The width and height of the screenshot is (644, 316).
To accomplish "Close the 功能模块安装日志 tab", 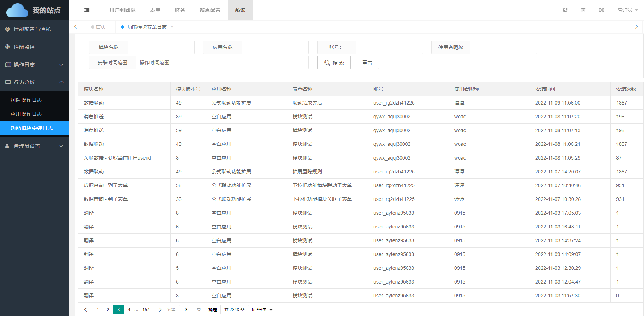I will [172, 27].
